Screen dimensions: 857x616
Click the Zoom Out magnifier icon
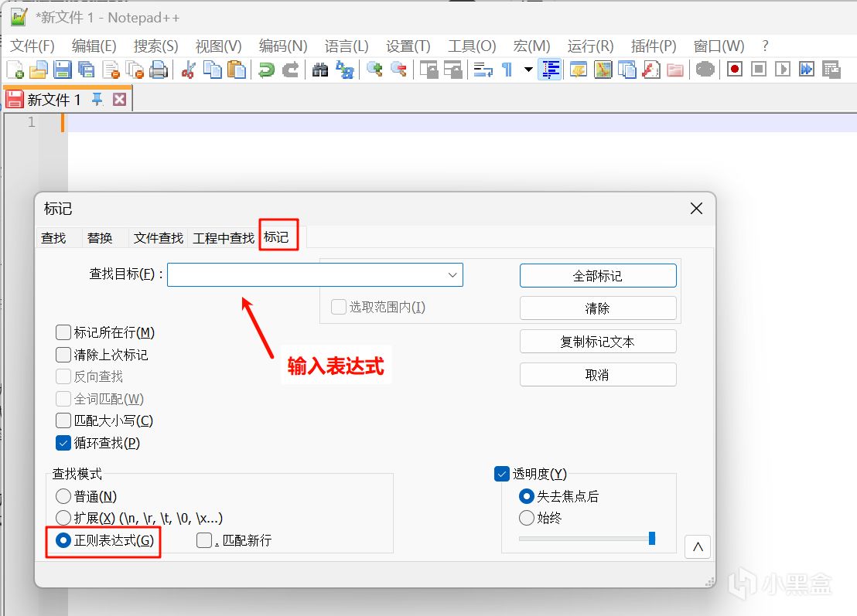click(x=398, y=70)
